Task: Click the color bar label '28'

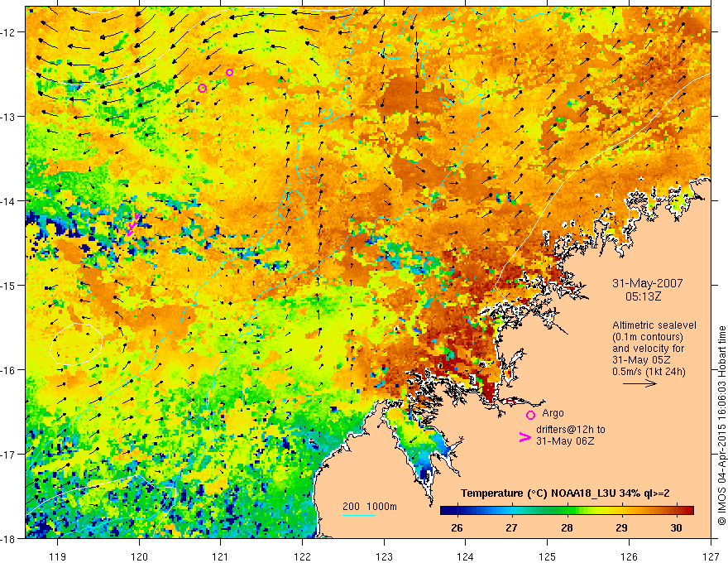Action: [567, 527]
